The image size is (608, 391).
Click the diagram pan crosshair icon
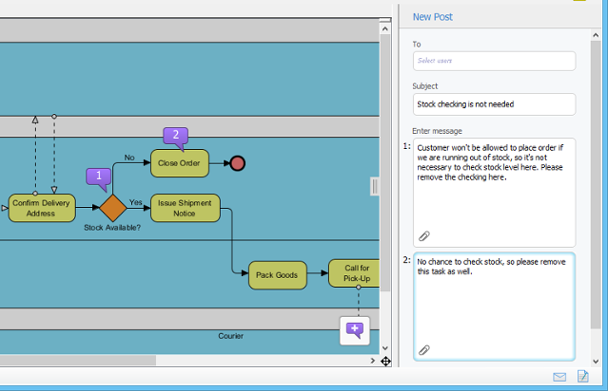click(385, 362)
